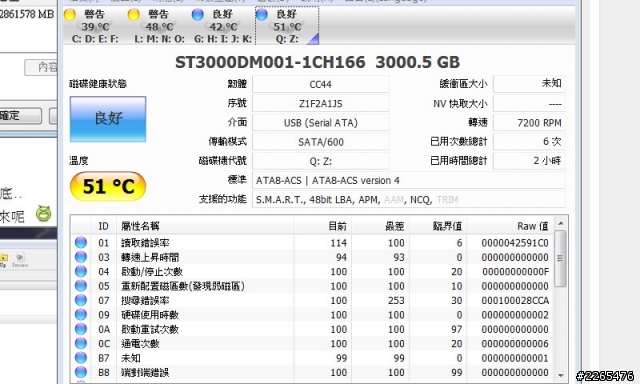Click the ATA8-ACS standard field

[x=409, y=180]
